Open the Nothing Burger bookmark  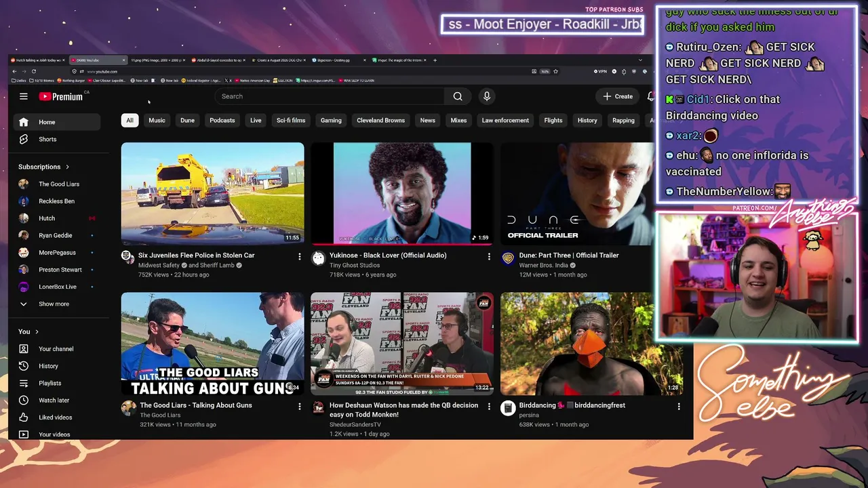click(71, 81)
